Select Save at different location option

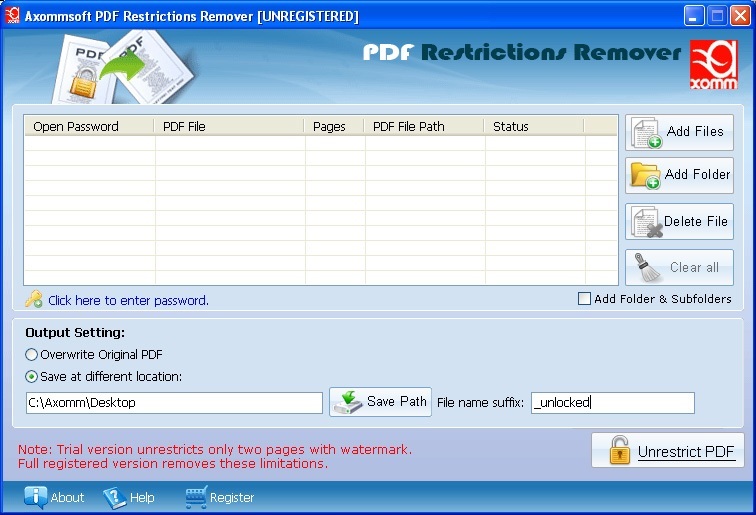pos(31,377)
